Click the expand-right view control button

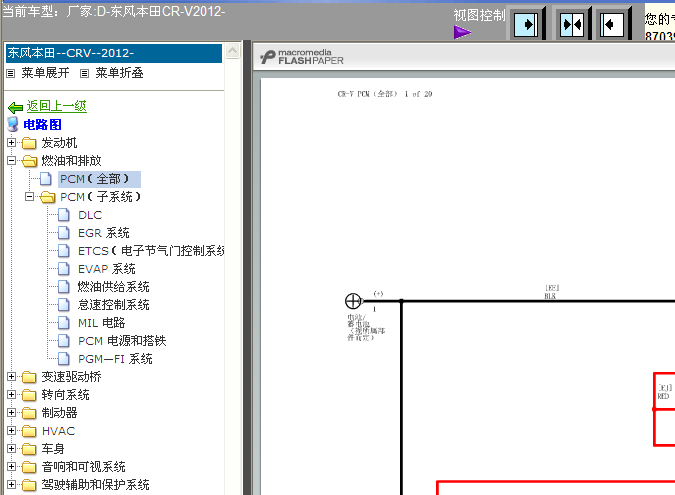526,24
